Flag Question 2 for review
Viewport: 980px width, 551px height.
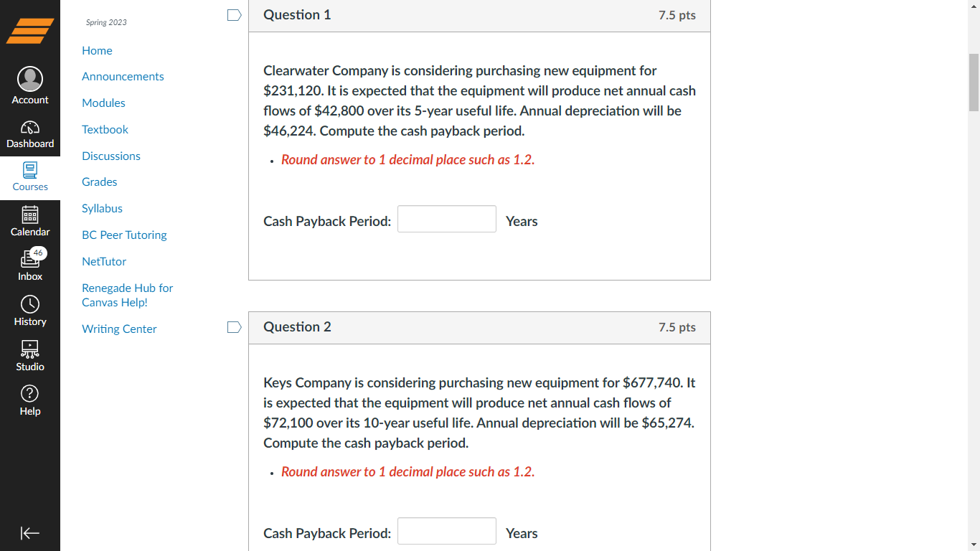[234, 326]
